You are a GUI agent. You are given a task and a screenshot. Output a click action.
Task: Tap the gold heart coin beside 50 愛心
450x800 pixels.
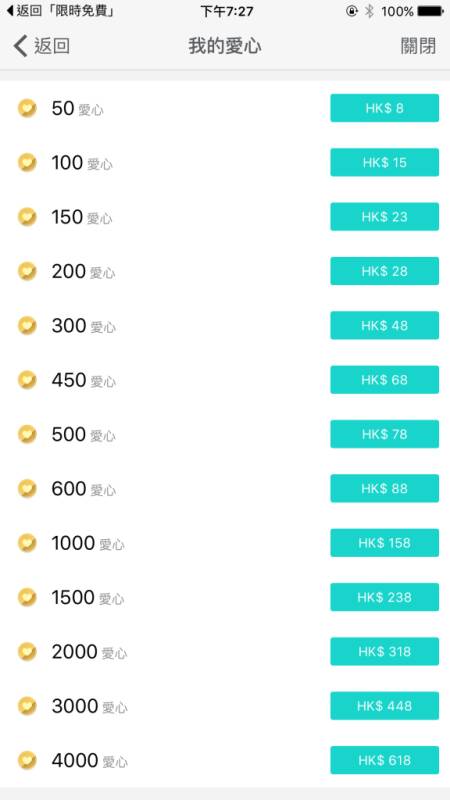tap(27, 108)
